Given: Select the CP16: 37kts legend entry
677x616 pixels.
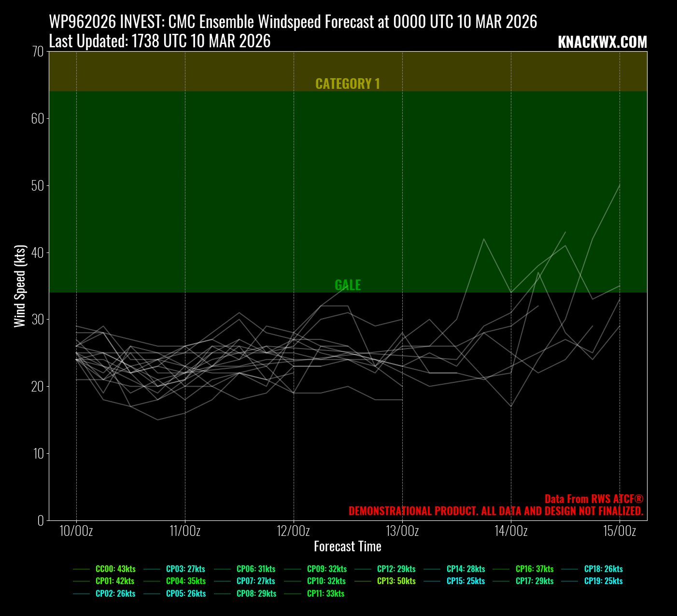Looking at the screenshot, I should click(535, 569).
